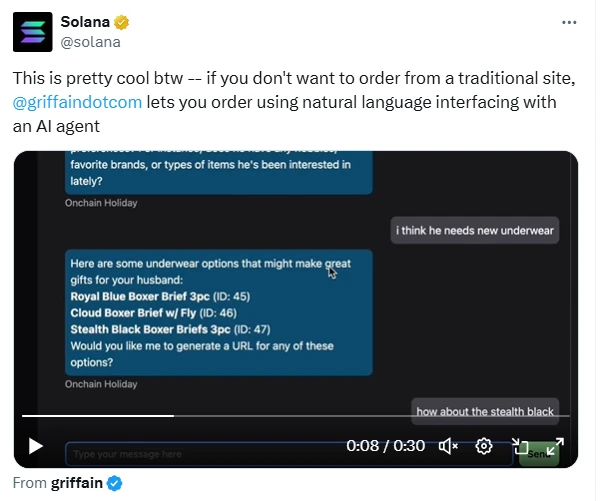Viewport: 605px width, 501px height.
Task: Click the Solana logo avatar
Action: click(31, 32)
